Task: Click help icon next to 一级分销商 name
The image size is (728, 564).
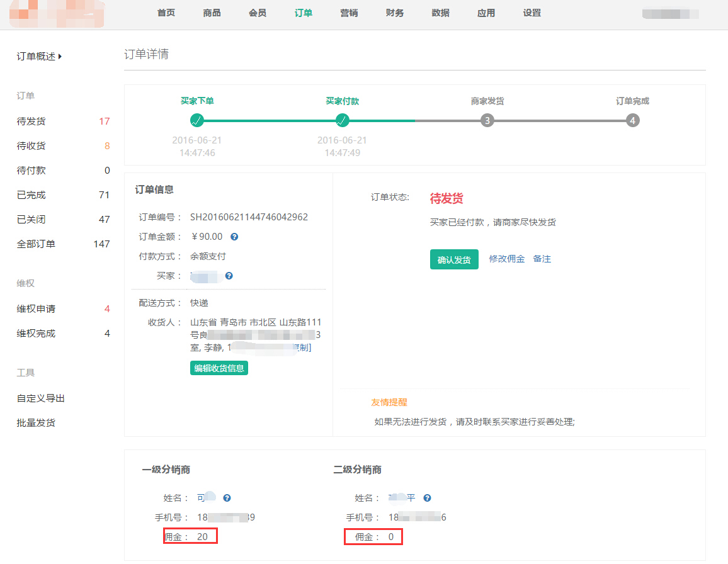Action: (x=227, y=498)
